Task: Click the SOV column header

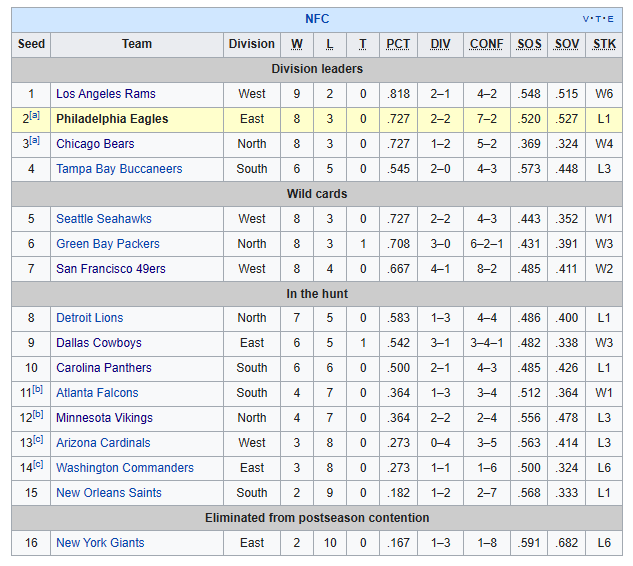Action: coord(567,44)
